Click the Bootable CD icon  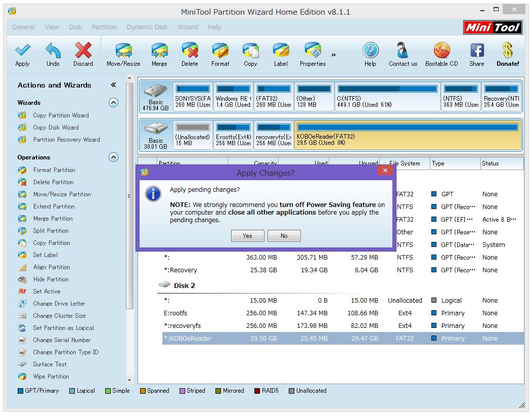442,50
